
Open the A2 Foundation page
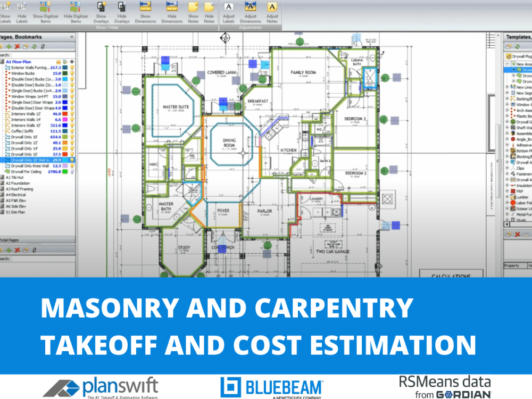18,183
